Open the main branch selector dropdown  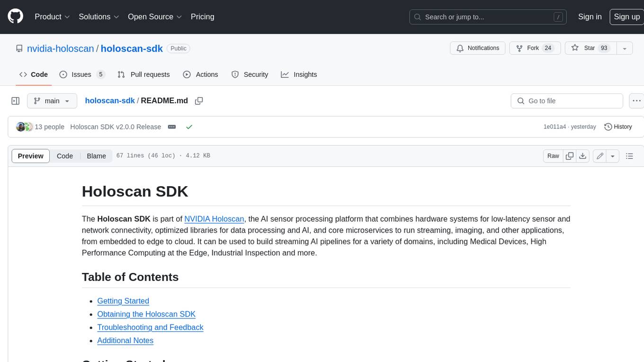[52, 101]
